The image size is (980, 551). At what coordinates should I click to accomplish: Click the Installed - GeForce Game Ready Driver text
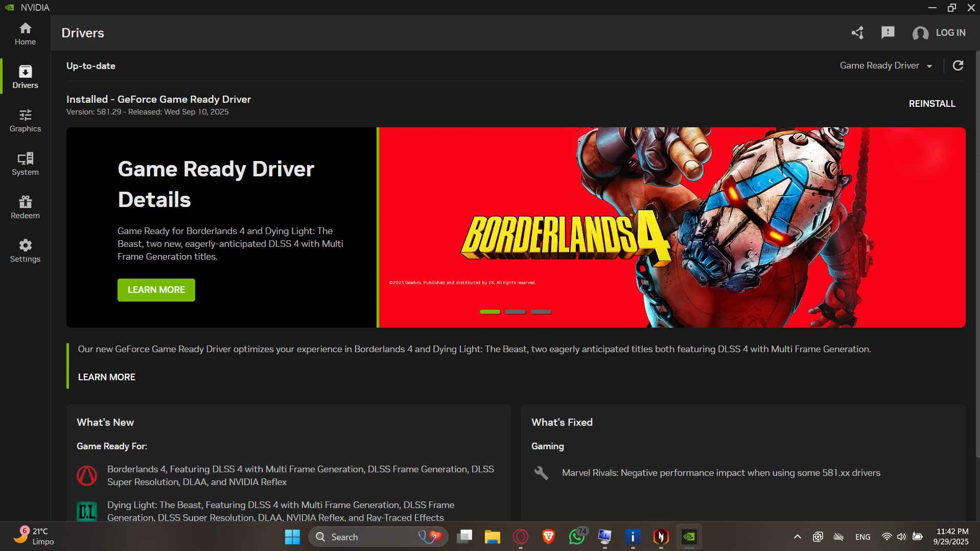158,99
